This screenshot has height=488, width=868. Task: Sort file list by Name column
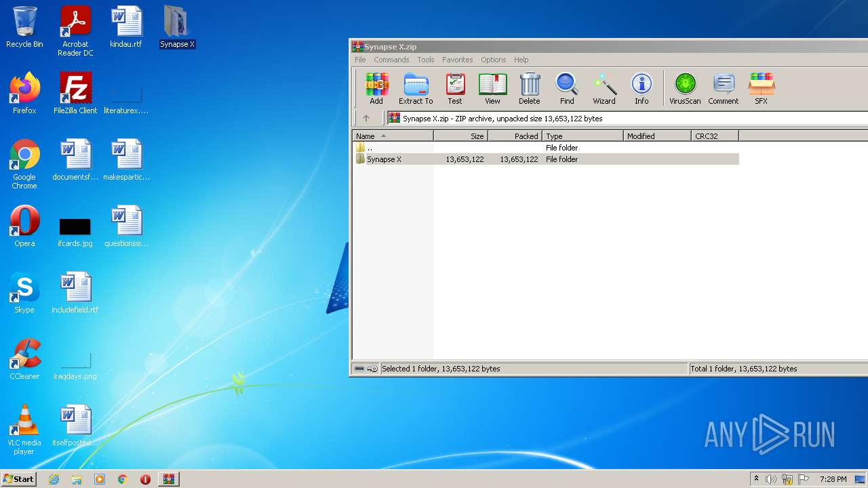pos(393,136)
